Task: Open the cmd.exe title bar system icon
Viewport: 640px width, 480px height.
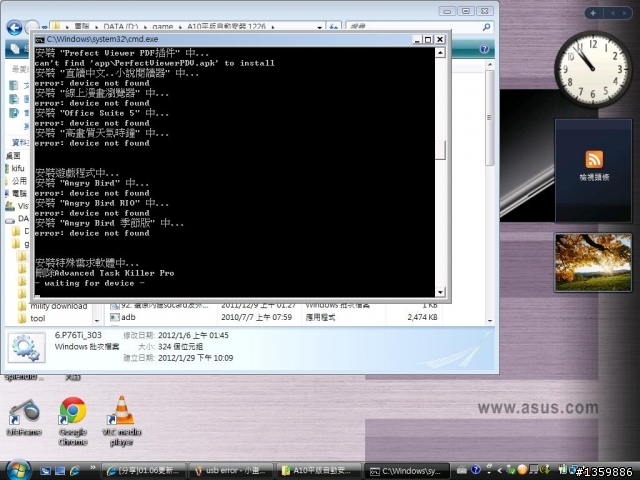Action: (40, 40)
